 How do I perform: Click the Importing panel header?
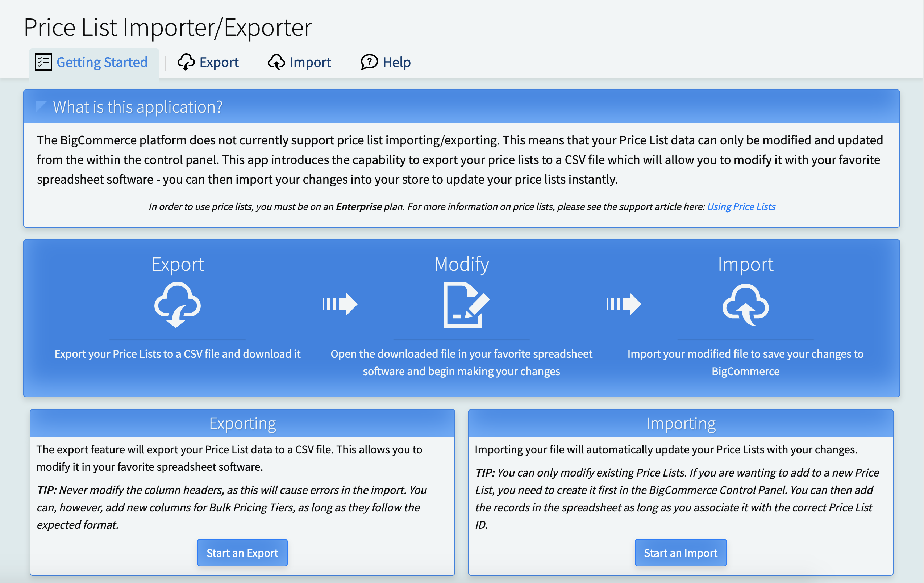click(x=681, y=423)
